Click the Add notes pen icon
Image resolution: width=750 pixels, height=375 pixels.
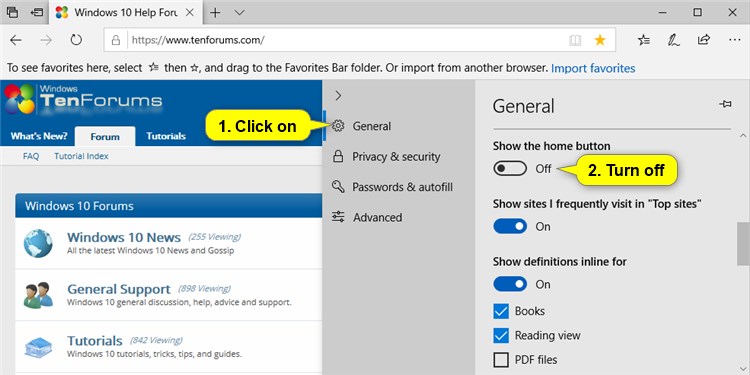click(673, 40)
